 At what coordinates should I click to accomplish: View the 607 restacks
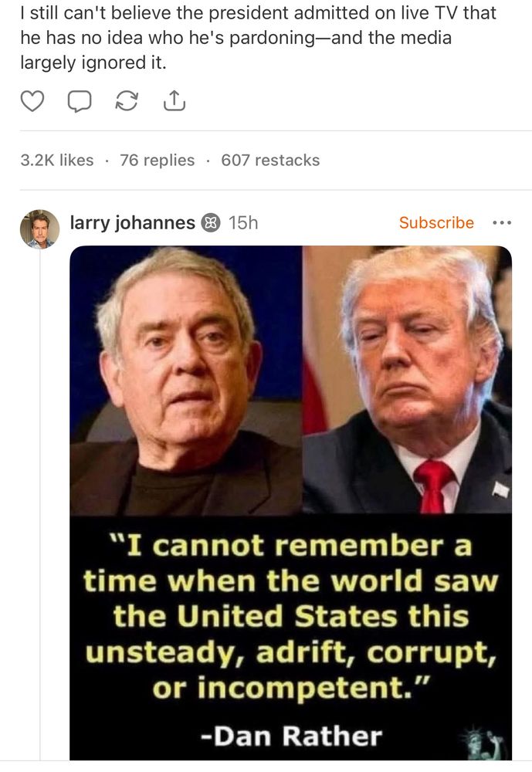(270, 160)
